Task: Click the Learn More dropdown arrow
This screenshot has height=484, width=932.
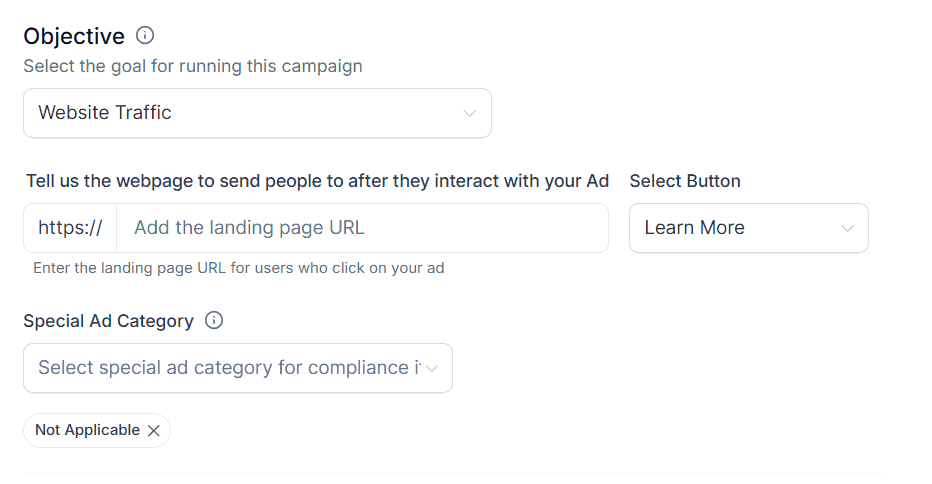Action: pos(848,228)
